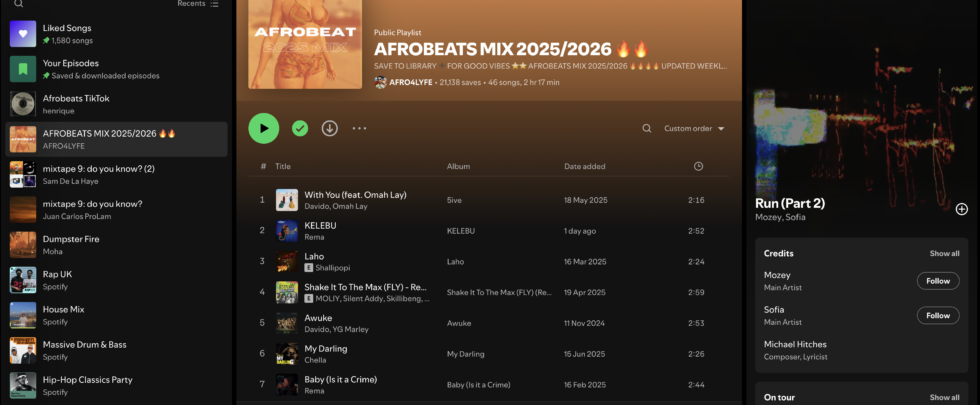Open the Laho album link

(x=456, y=261)
